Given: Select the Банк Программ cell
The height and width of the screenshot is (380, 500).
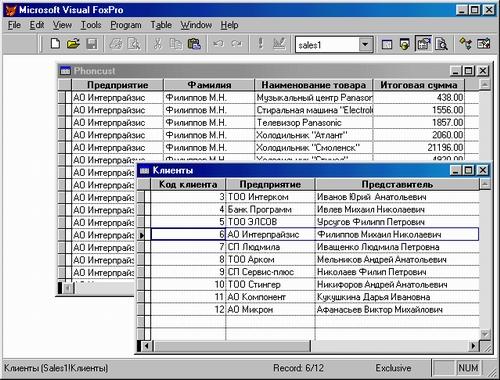Looking at the screenshot, I should click(x=270, y=209).
